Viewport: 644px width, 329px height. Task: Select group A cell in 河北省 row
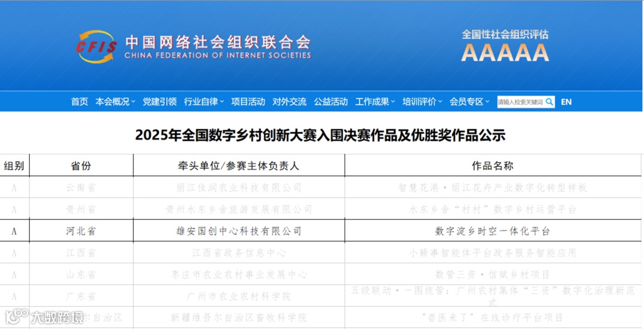(x=14, y=231)
